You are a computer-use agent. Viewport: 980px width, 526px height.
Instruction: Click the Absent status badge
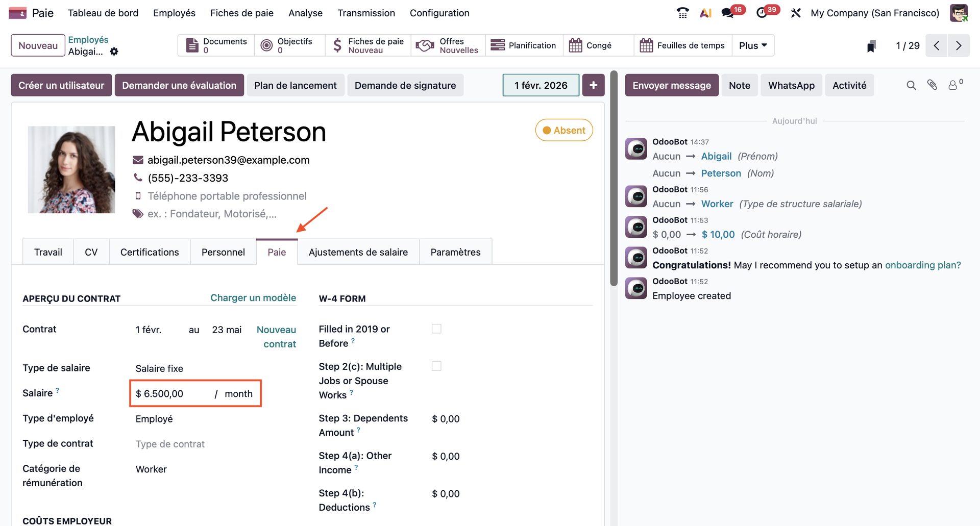click(564, 130)
